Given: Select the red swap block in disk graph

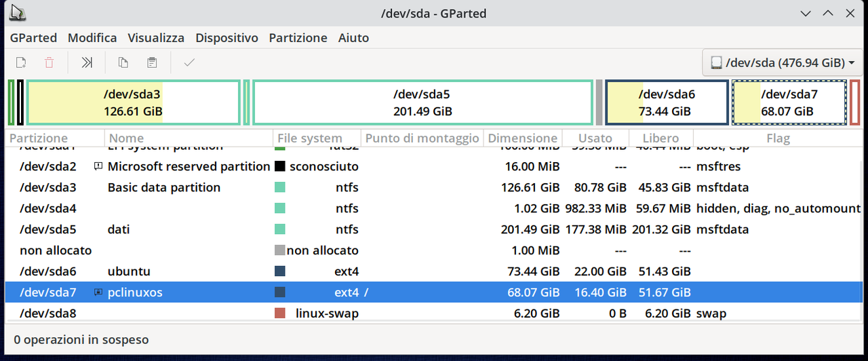Looking at the screenshot, I should (x=854, y=102).
